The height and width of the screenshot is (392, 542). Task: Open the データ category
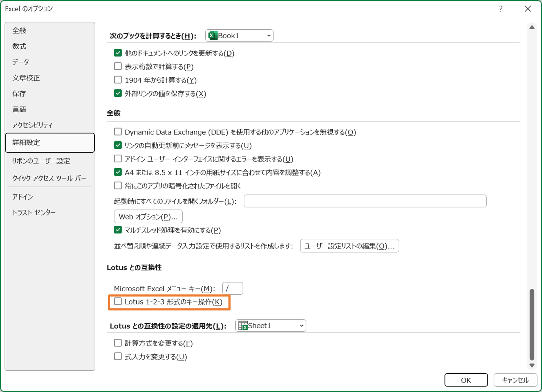coord(50,62)
